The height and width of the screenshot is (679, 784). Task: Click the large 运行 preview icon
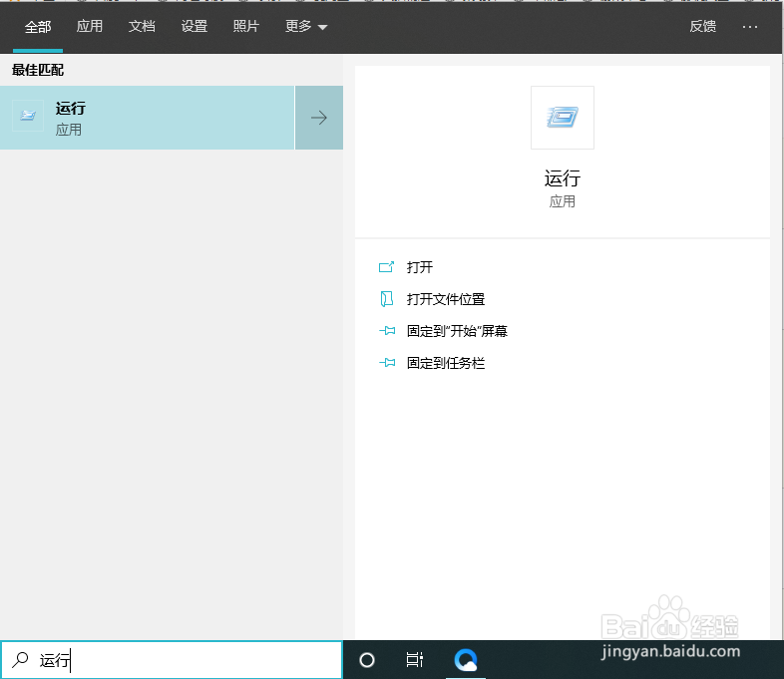pos(563,118)
